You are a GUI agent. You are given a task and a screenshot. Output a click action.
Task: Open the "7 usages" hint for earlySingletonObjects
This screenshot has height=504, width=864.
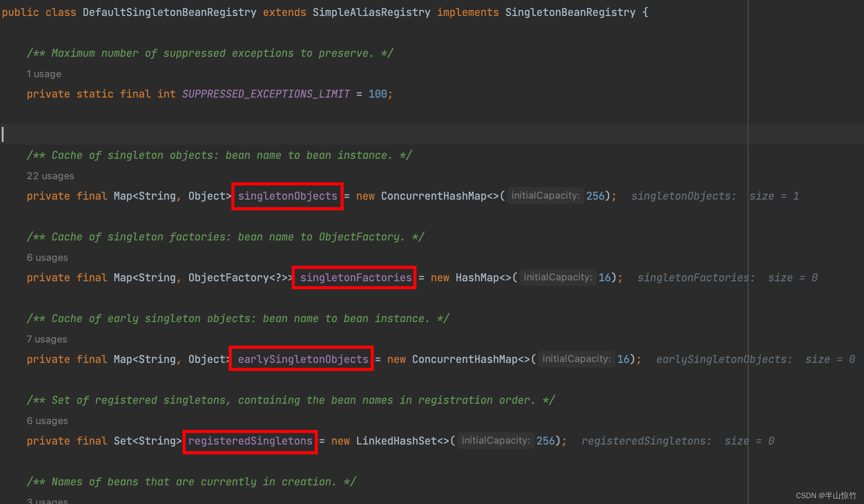47,339
